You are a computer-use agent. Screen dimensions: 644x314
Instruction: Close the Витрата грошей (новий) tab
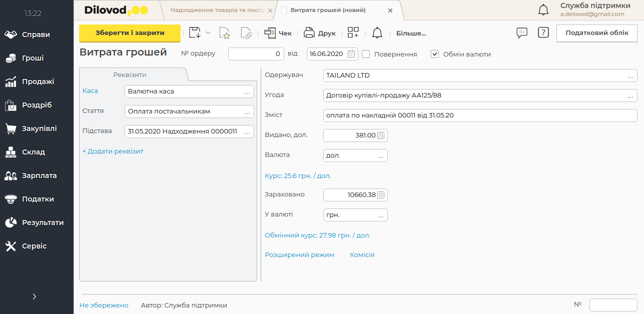390,10
